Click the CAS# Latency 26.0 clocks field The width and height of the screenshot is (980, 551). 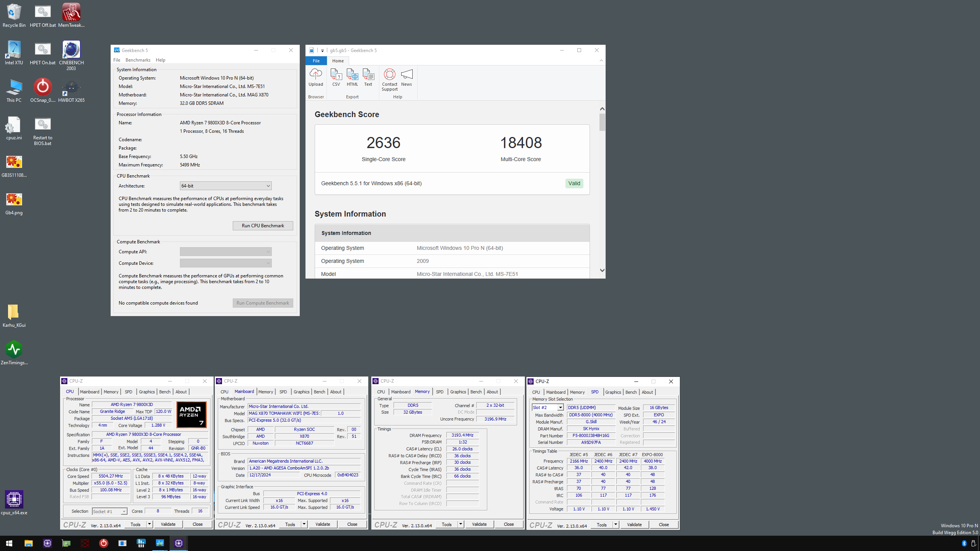pyautogui.click(x=462, y=449)
